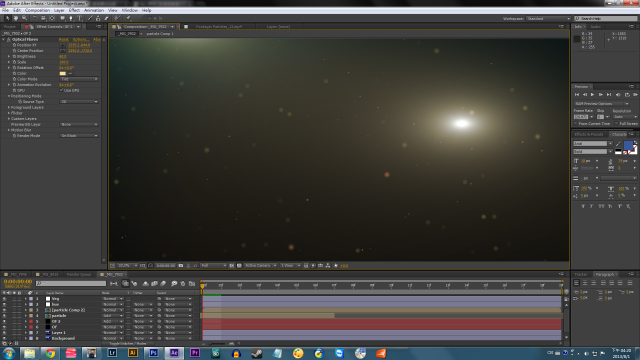Open the Source Type dropdown
Screen dimensions: 640x360
pyautogui.click(x=79, y=102)
